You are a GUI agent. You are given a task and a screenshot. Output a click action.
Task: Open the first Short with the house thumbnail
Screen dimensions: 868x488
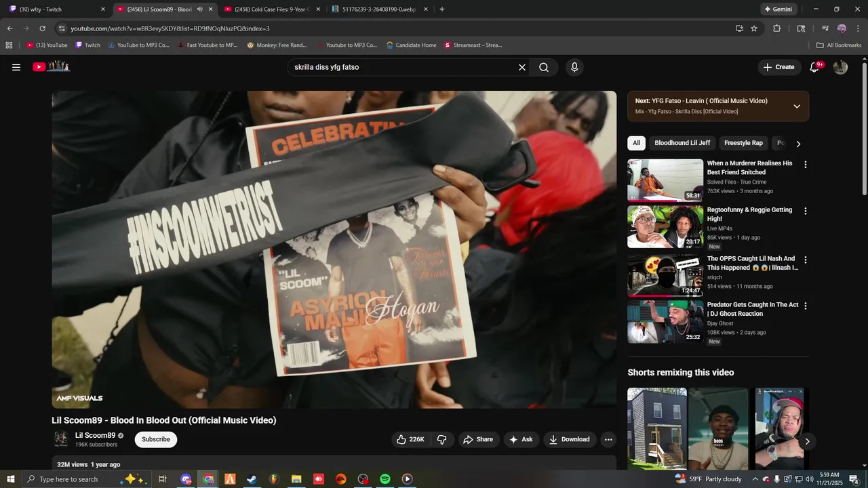tap(657, 428)
